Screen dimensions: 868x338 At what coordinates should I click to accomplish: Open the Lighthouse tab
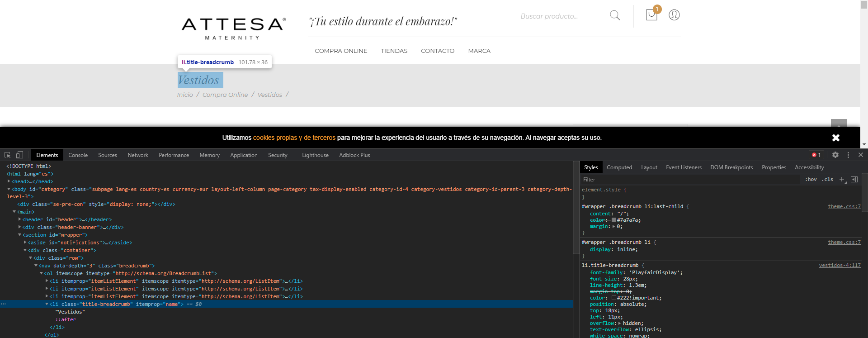315,155
